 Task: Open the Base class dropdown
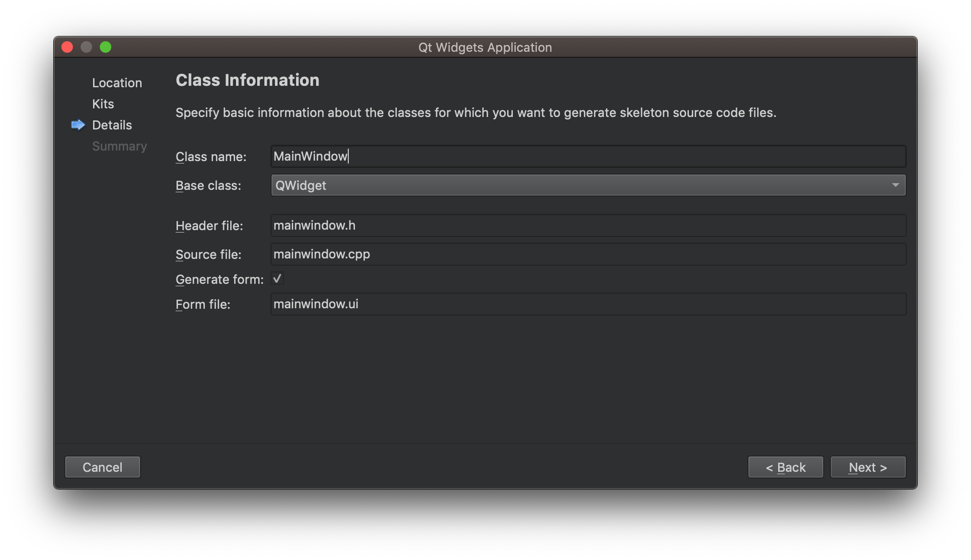pos(588,185)
